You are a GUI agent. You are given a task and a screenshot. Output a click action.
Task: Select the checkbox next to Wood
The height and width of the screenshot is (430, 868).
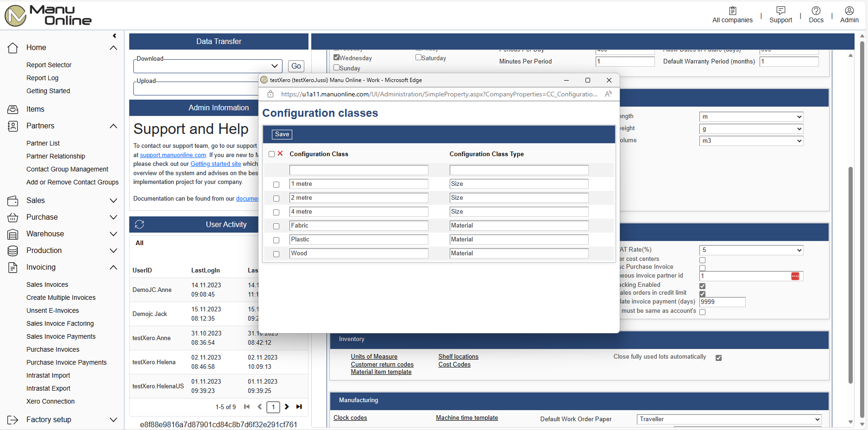(277, 254)
